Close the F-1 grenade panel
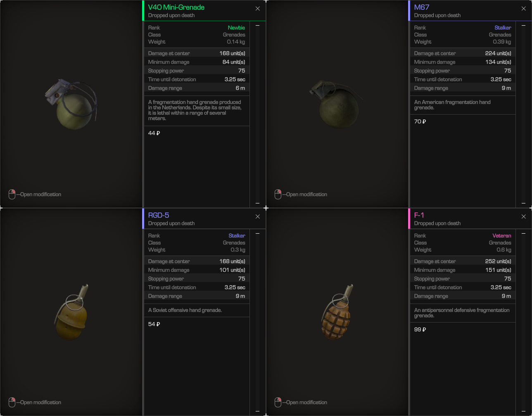The image size is (532, 416). [524, 217]
